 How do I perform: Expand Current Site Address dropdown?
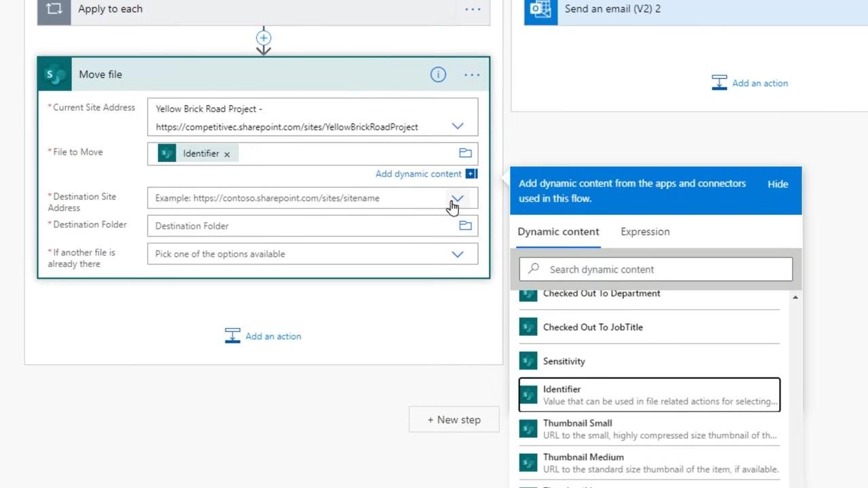[x=458, y=126]
